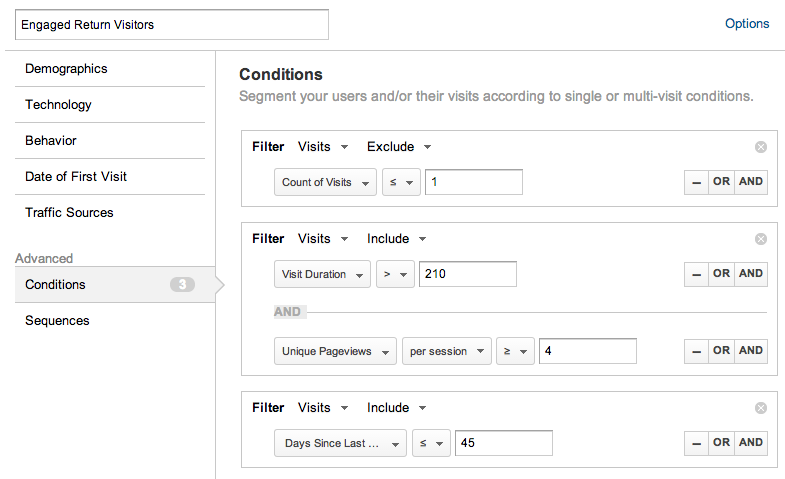
Task: Click minus button on Unique Pageviews row
Action: [x=695, y=351]
